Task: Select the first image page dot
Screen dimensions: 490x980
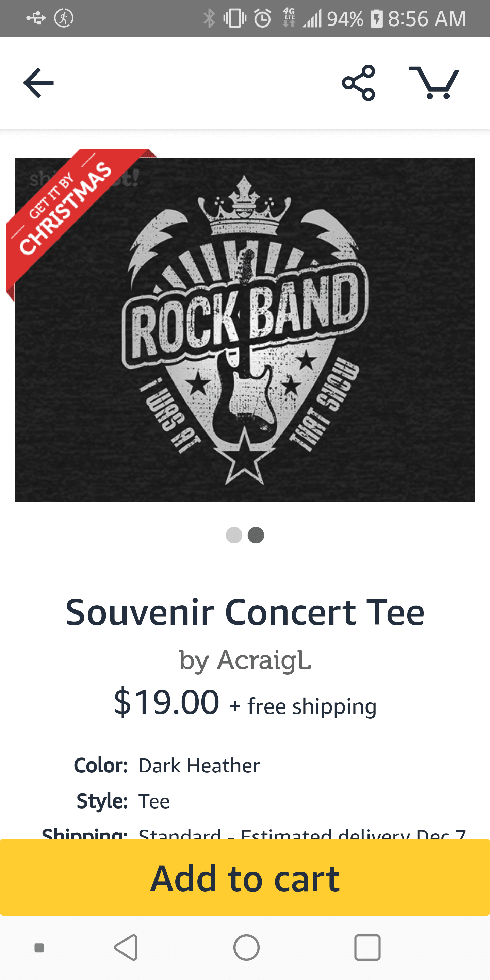Action: tap(234, 535)
